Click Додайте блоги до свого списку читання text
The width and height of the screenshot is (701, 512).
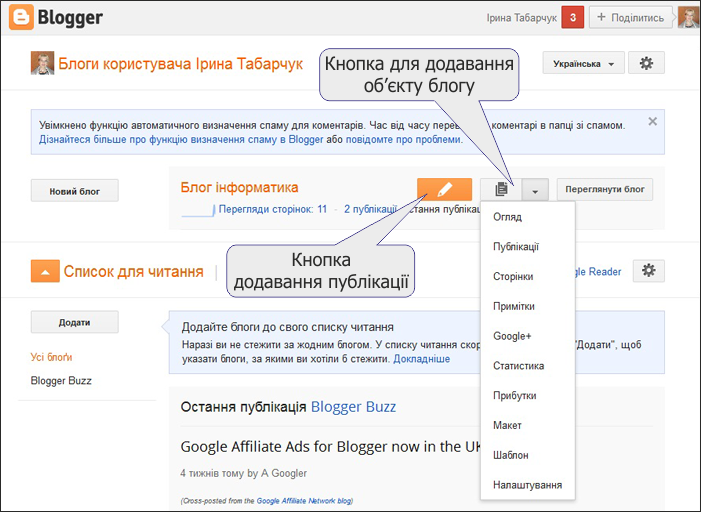pos(287,327)
